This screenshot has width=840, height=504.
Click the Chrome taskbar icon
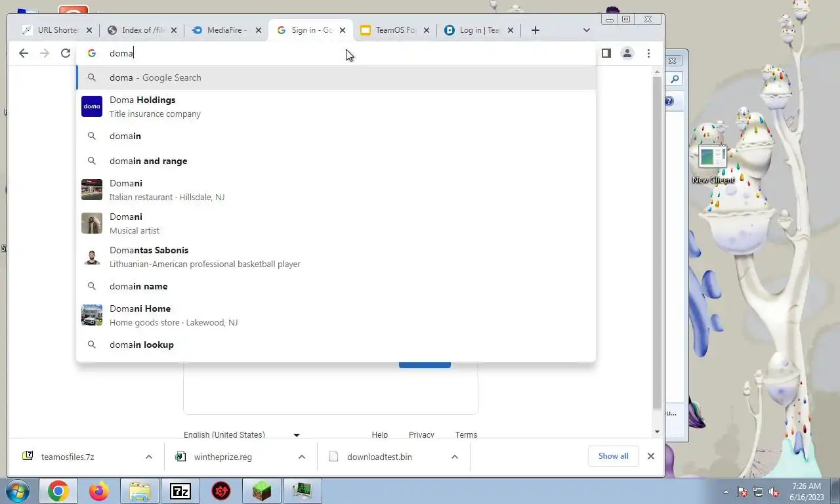[x=58, y=491]
